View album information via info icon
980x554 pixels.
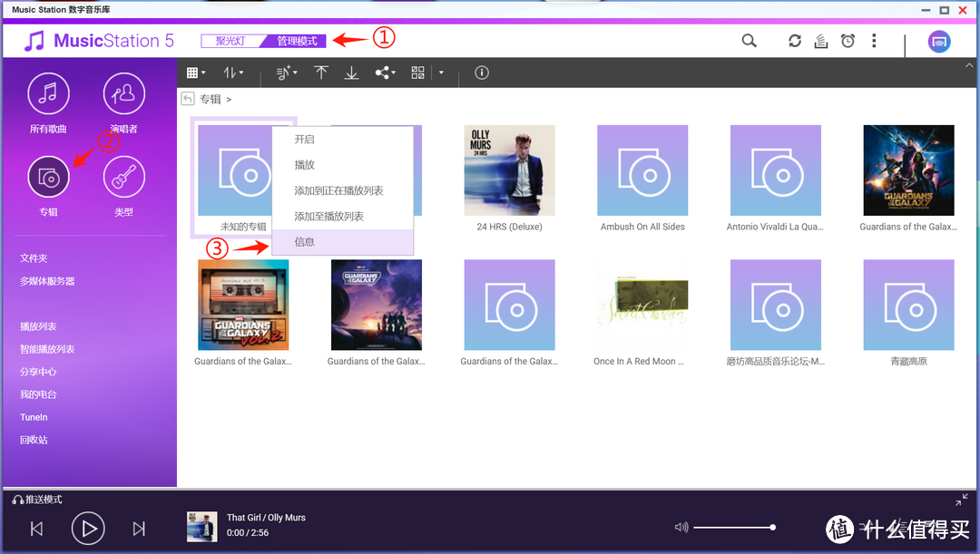tap(481, 73)
